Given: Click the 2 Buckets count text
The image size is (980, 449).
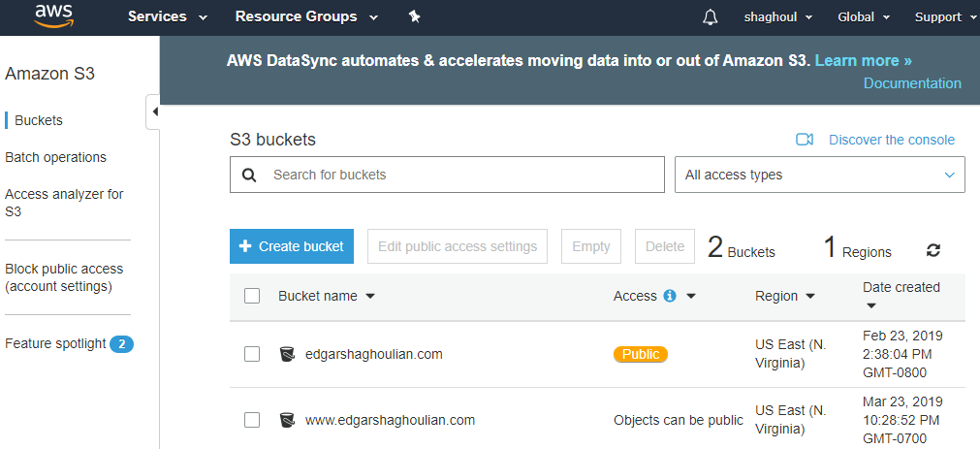Looking at the screenshot, I should coord(742,247).
